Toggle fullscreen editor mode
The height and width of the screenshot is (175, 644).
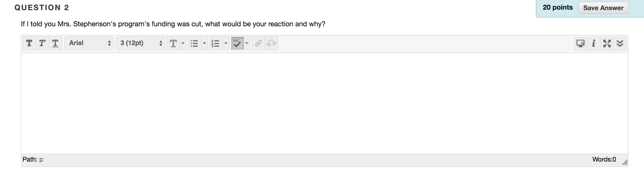pos(607,43)
